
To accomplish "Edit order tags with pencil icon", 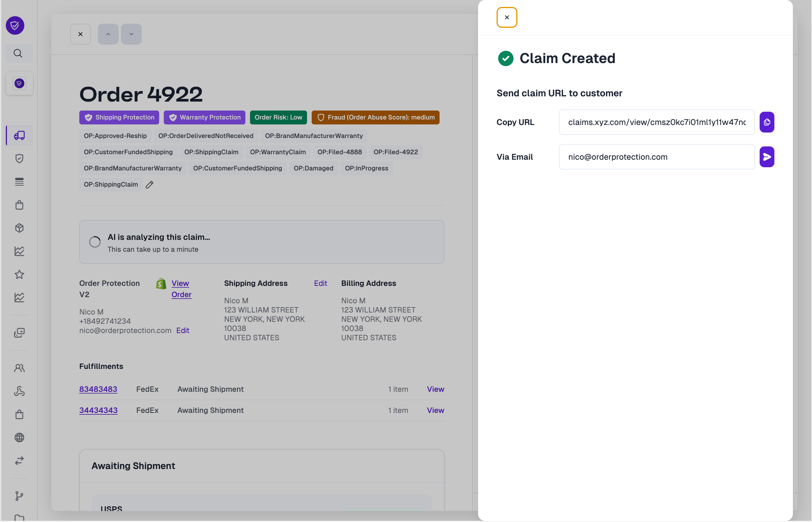I will pos(149,185).
